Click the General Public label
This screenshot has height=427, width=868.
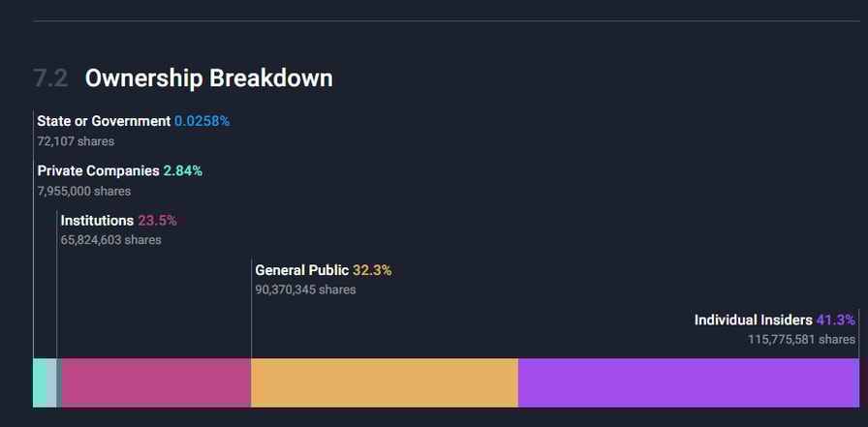[301, 270]
